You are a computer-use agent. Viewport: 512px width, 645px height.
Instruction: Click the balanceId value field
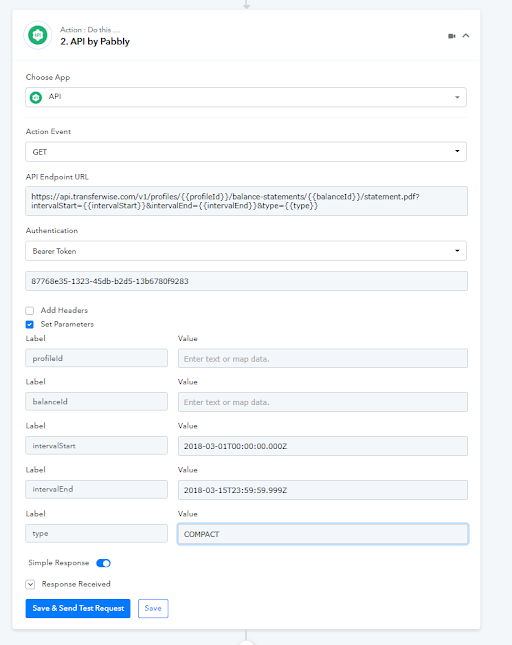pyautogui.click(x=323, y=402)
